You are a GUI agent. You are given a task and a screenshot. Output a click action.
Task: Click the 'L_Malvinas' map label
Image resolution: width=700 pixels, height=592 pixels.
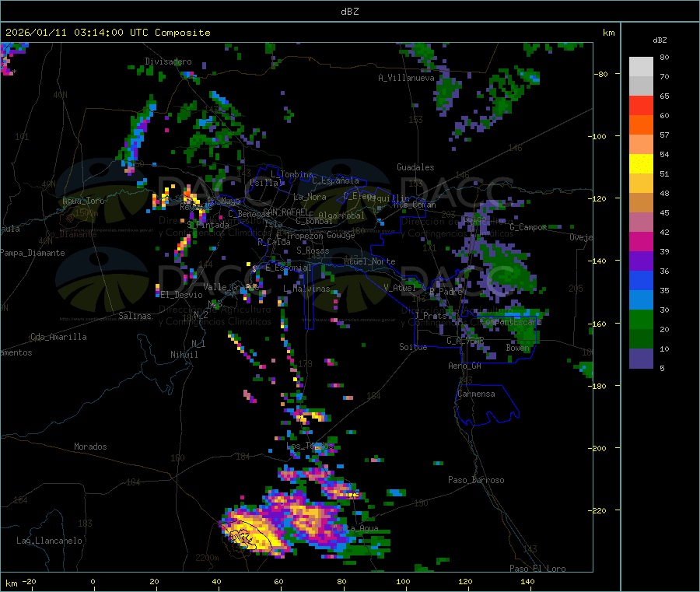(x=306, y=289)
